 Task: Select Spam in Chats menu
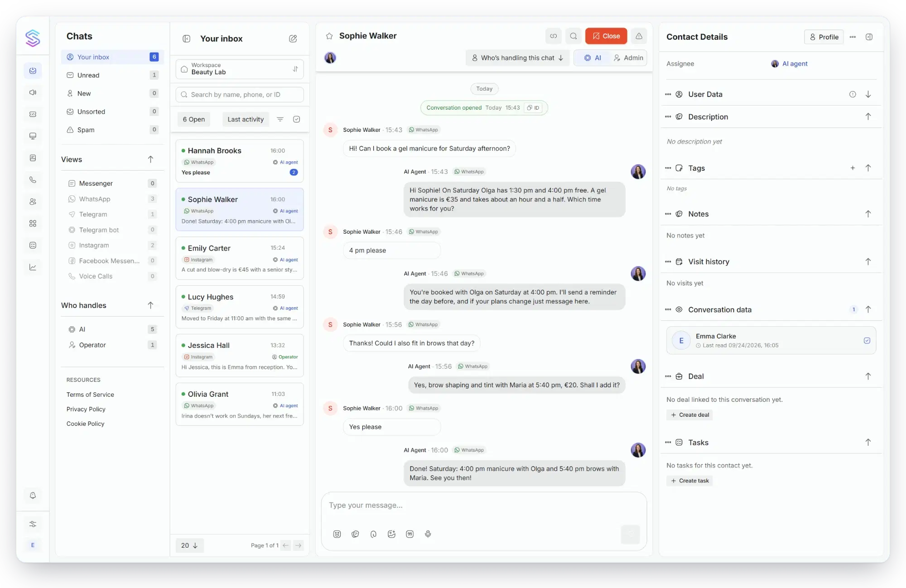(x=112, y=130)
